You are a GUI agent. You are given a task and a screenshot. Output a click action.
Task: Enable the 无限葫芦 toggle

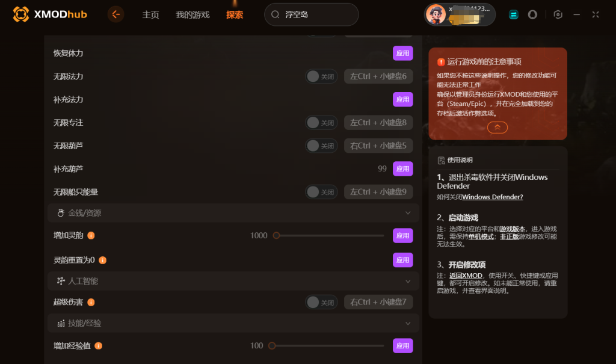[321, 146]
